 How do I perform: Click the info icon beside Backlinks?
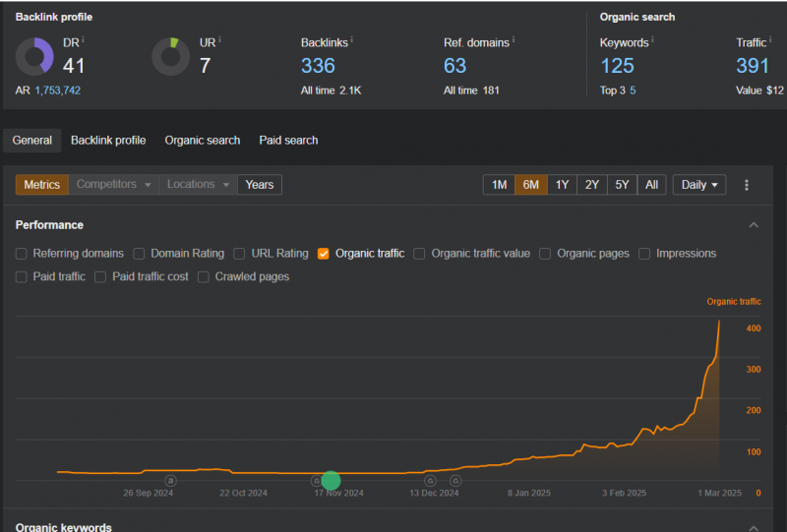point(352,40)
